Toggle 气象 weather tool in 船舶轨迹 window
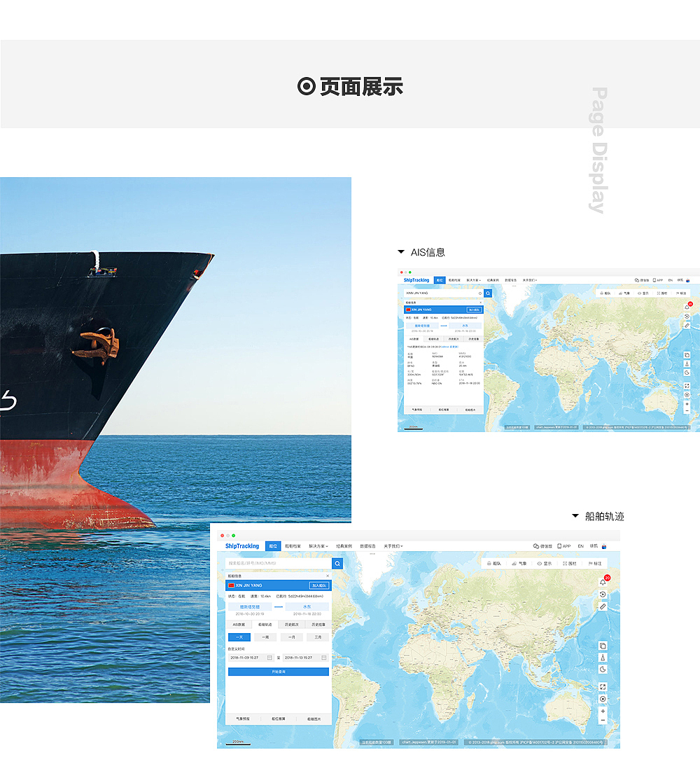 click(519, 563)
